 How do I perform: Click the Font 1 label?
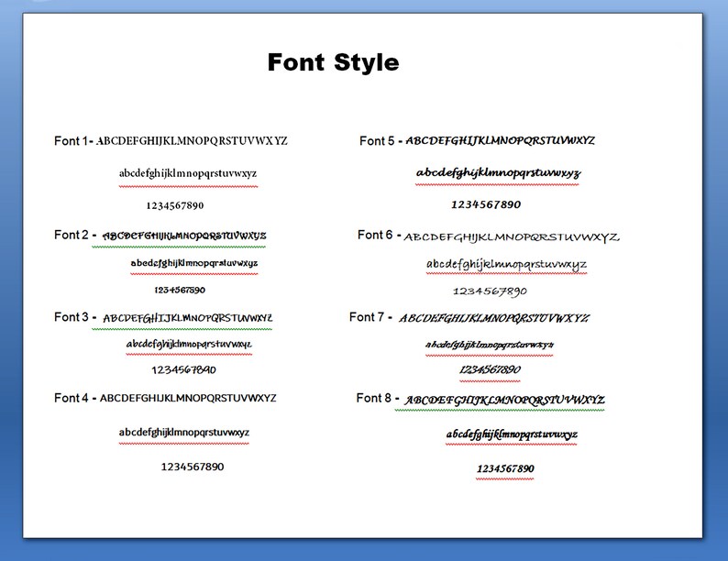tap(71, 140)
